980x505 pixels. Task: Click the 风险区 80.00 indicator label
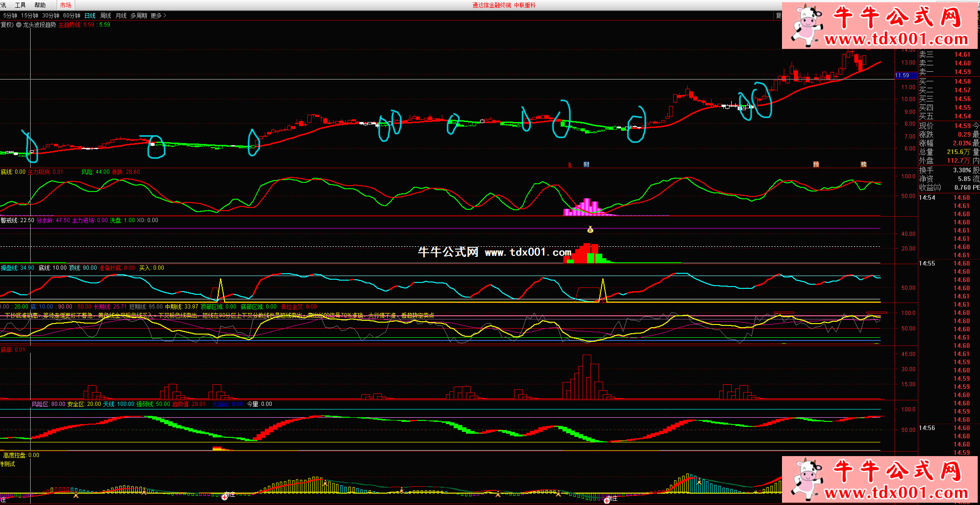coord(48,404)
